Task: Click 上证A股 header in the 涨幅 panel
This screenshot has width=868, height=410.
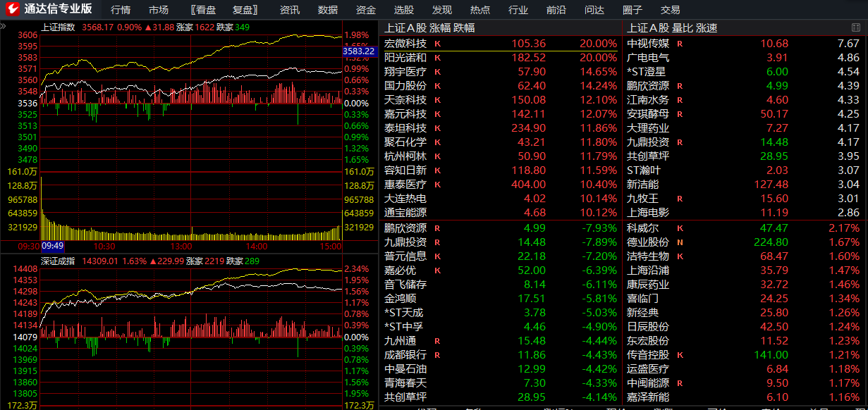Action: (405, 27)
